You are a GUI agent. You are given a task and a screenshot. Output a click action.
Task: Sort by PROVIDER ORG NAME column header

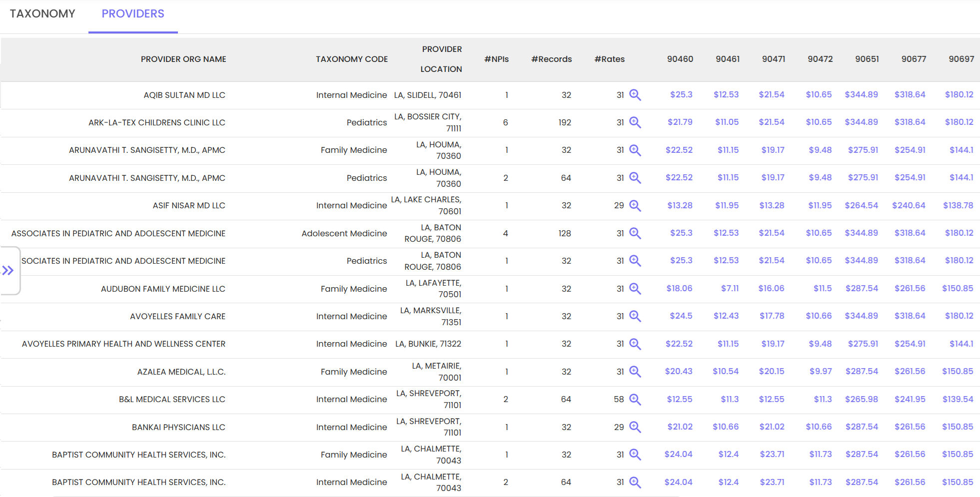183,59
